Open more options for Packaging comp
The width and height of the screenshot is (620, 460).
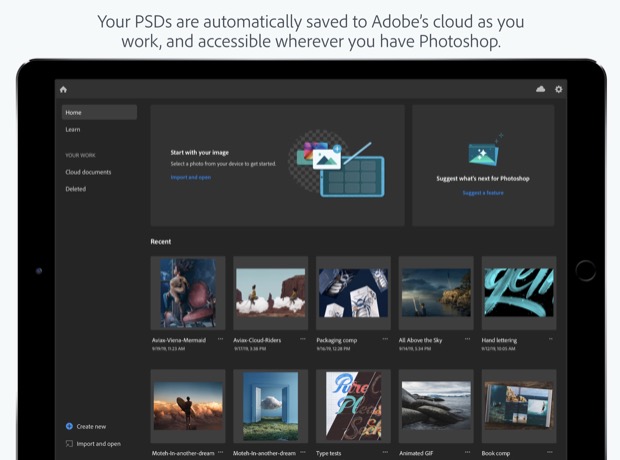point(385,339)
